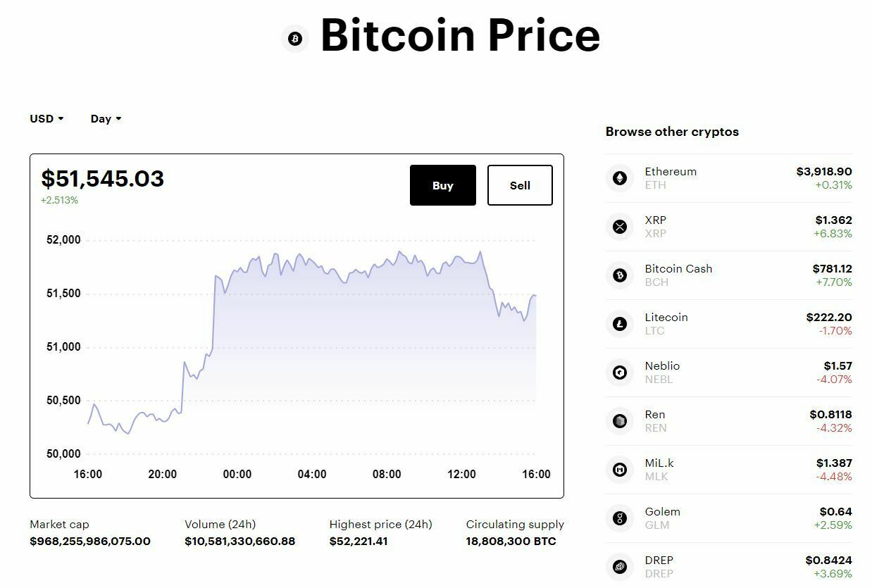Select the Browse other cryptos heading

671,132
